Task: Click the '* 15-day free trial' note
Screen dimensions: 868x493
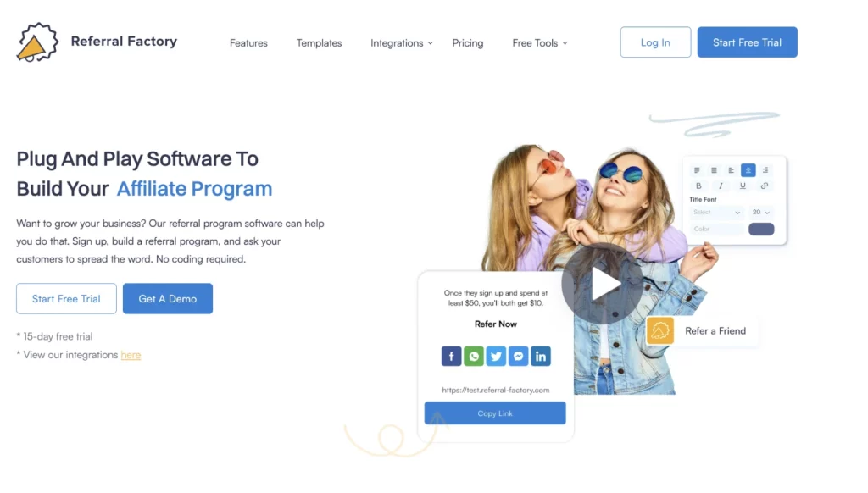Action: click(54, 336)
